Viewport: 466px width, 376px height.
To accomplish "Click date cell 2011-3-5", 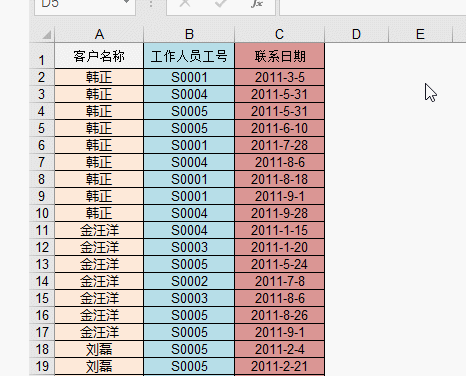I will [x=279, y=77].
